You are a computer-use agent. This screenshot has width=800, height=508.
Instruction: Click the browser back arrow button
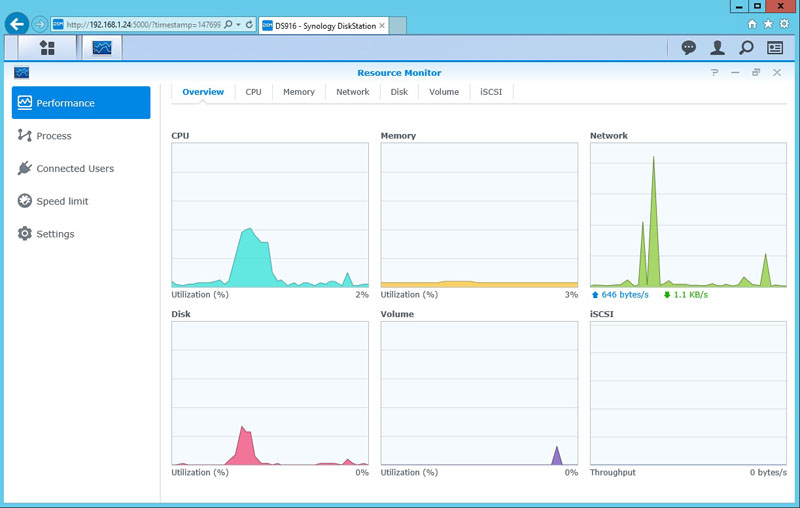16,23
